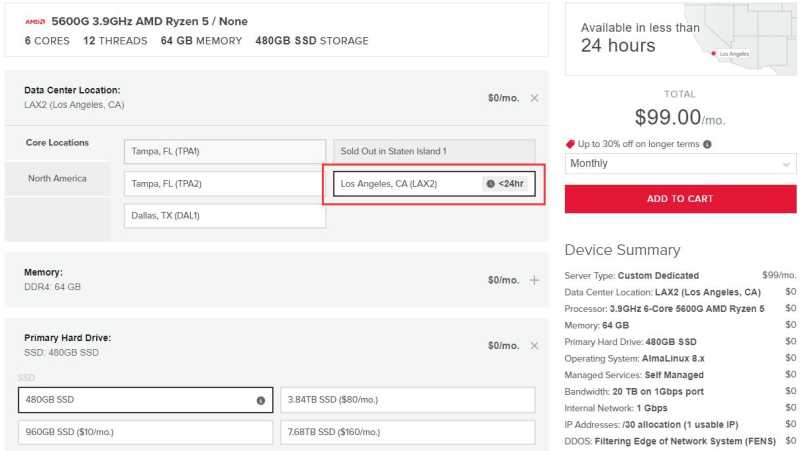Click 'IP Addresses: /30 allocation' summary row

[x=680, y=424]
